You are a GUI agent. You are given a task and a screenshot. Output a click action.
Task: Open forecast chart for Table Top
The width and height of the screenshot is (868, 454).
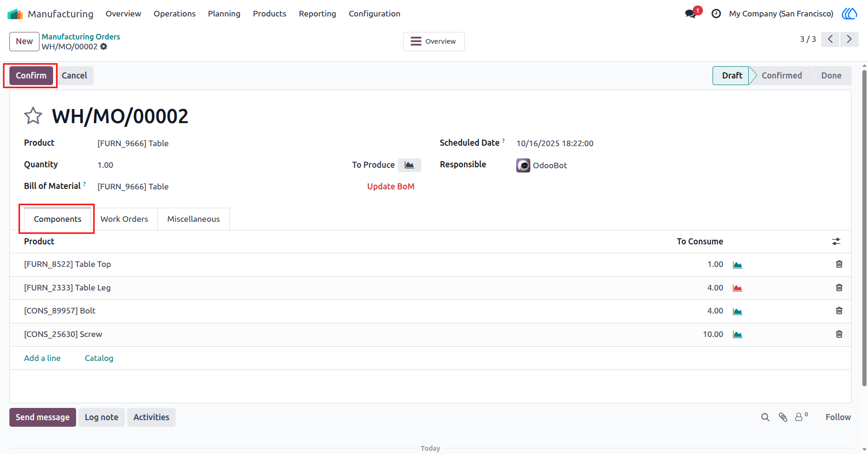737,265
